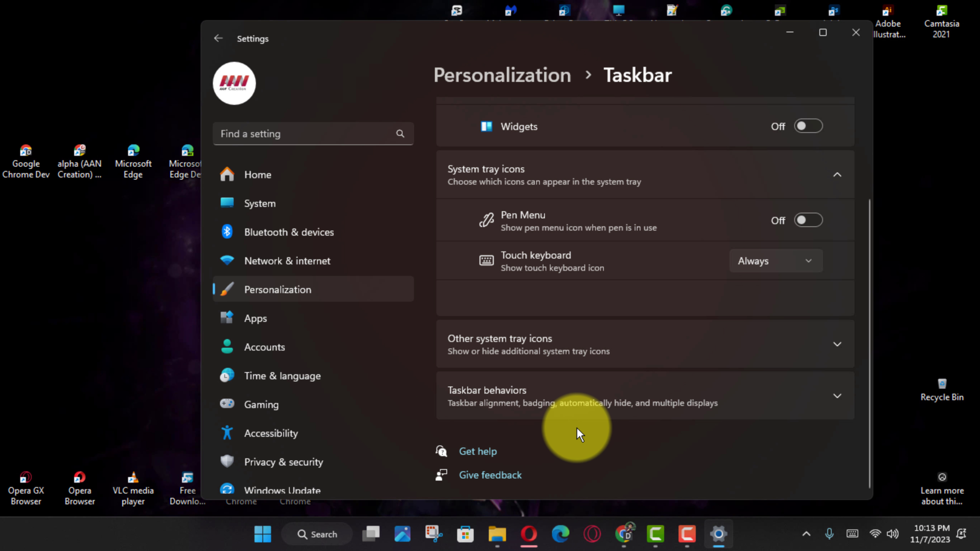Open Touch keyboard Always dropdown

(776, 261)
